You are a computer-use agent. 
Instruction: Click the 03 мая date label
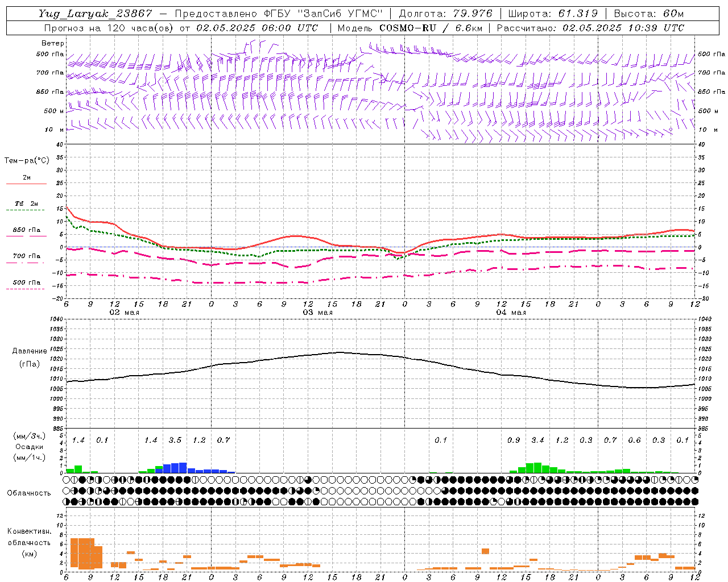[x=317, y=313]
